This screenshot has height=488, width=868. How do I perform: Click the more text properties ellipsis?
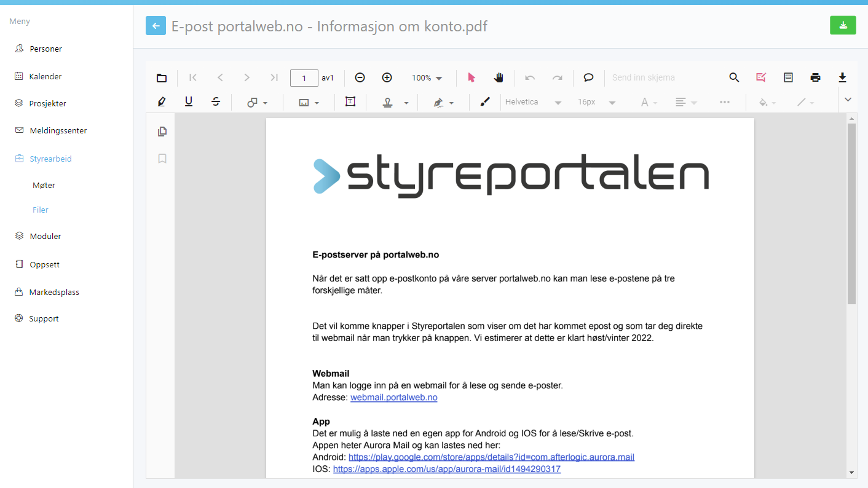[724, 102]
